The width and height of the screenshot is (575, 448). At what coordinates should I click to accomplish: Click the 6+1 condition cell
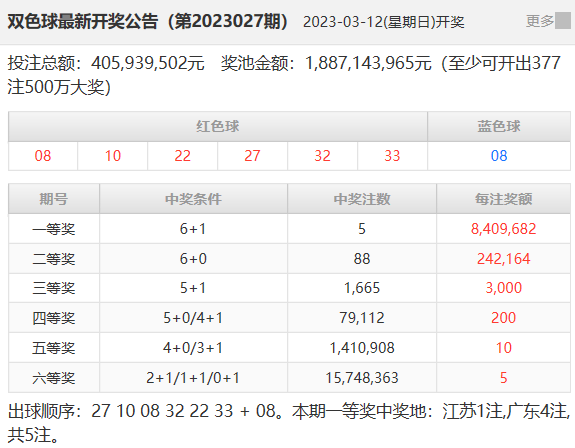[x=193, y=229]
